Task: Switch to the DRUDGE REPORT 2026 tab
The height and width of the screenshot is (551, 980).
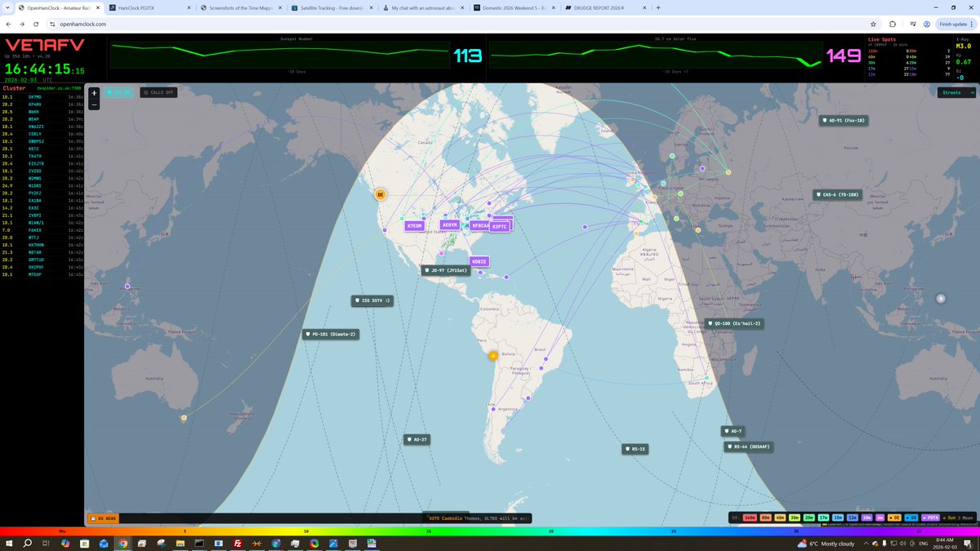Action: pos(604,7)
